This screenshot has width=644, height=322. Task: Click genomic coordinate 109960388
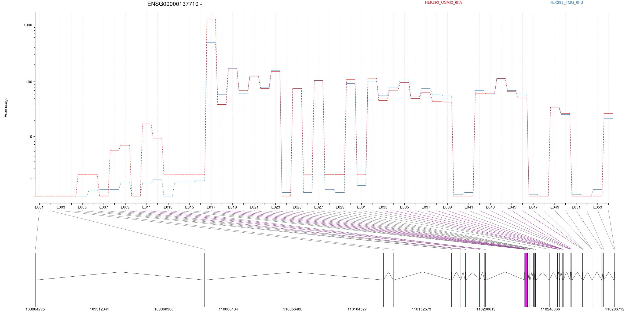coord(164,309)
